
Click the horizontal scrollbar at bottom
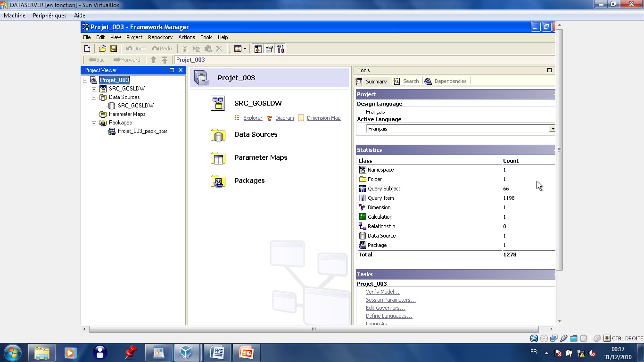point(314,329)
